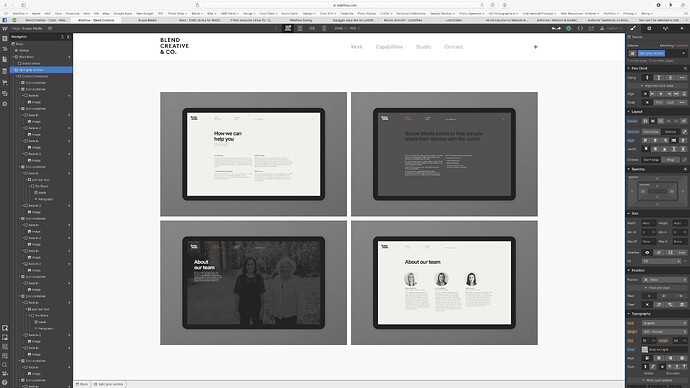Open the Font family dropdown
Screen dimensions: 690x388
[664, 323]
